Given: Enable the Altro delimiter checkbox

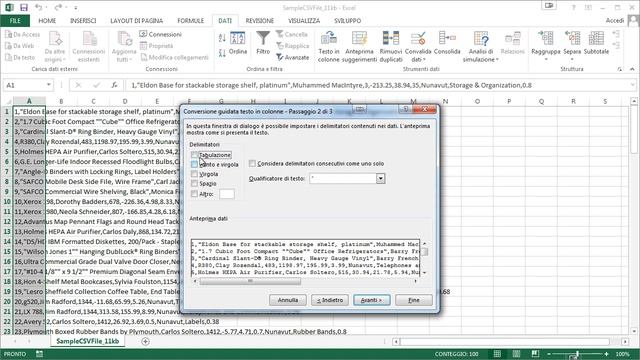Looking at the screenshot, I should 194,194.
